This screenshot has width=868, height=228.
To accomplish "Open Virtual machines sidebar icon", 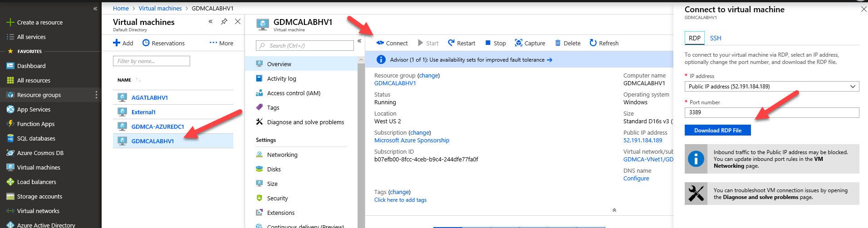I will tap(10, 167).
